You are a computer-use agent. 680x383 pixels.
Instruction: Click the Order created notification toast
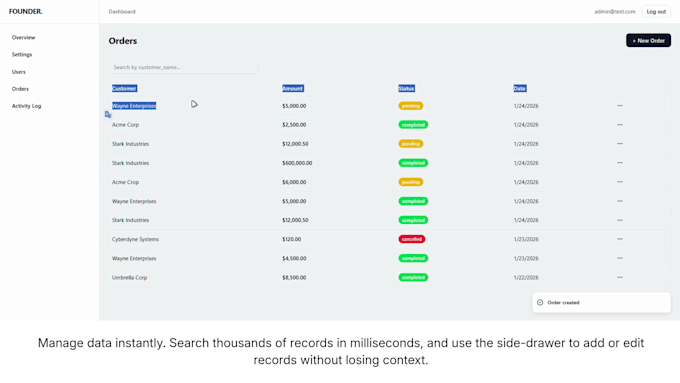602,302
